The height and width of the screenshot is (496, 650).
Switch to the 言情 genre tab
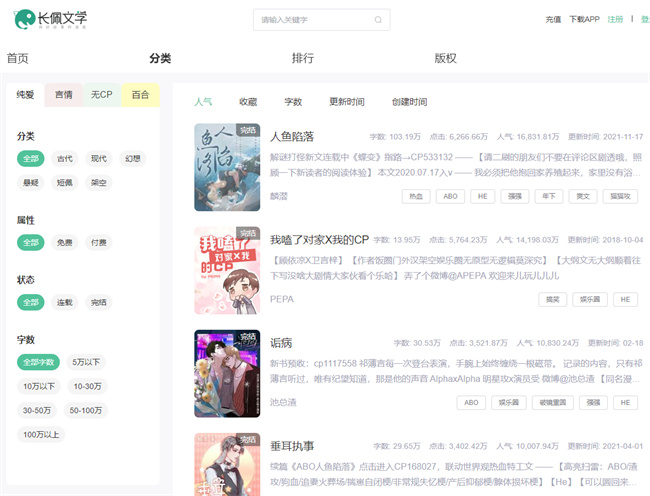63,95
